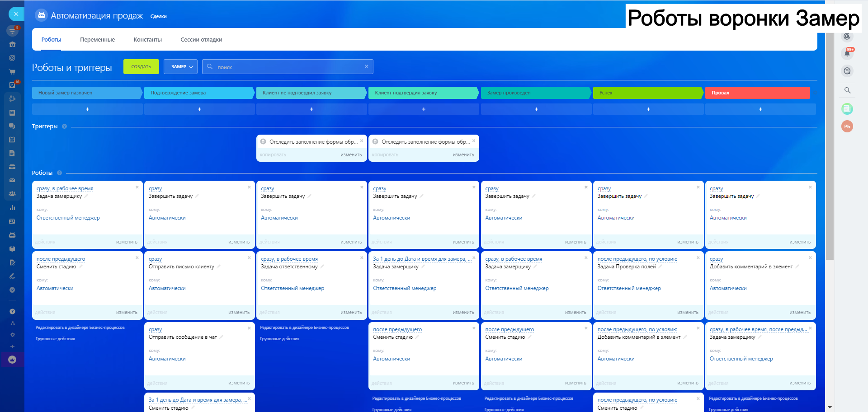The width and height of the screenshot is (868, 412).
Task: Open the ЗАМЕР funnel dropdown
Action: pyautogui.click(x=180, y=66)
